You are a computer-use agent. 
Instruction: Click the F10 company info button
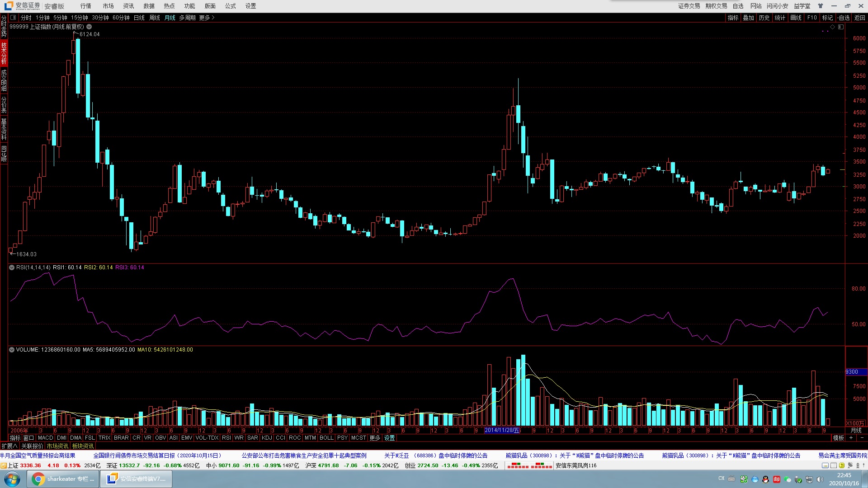click(x=812, y=18)
